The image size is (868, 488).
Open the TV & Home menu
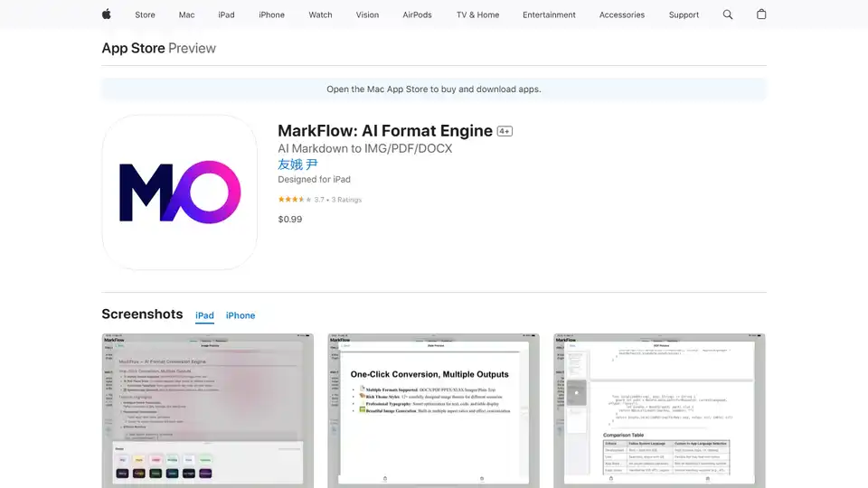(x=477, y=15)
